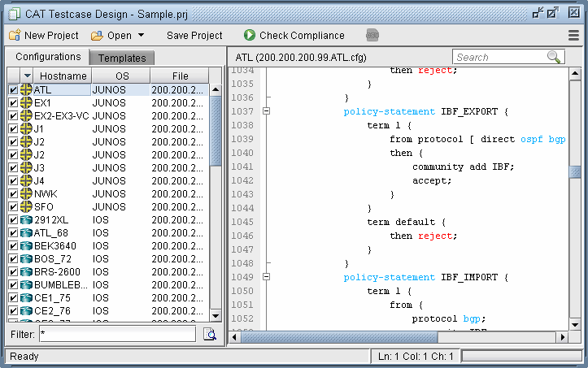Click Save Project button
The height and width of the screenshot is (368, 588).
(x=194, y=36)
